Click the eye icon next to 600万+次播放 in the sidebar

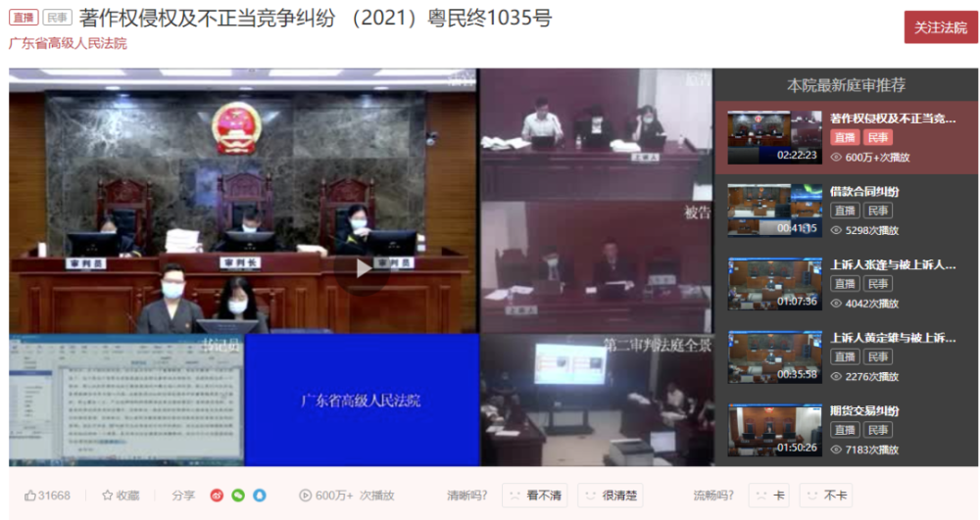pos(836,158)
